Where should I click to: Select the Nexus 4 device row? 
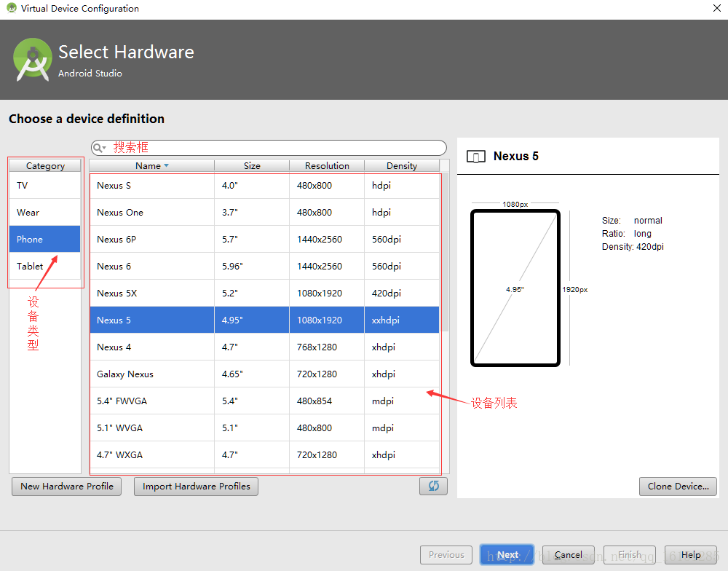265,347
